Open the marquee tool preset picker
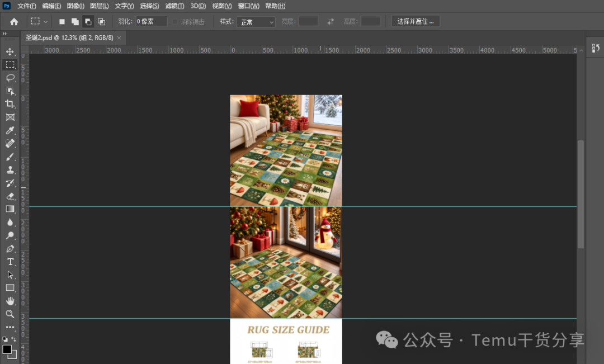The image size is (604, 364). point(39,22)
